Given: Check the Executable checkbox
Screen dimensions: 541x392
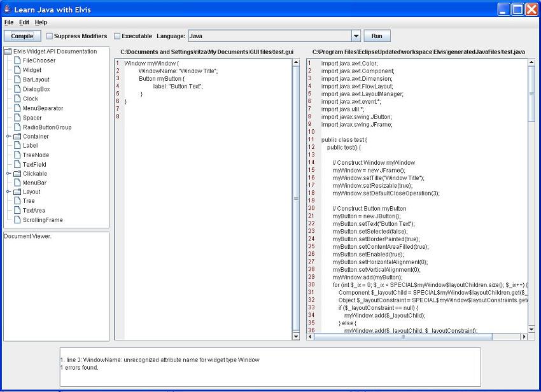Looking at the screenshot, I should (116, 35).
